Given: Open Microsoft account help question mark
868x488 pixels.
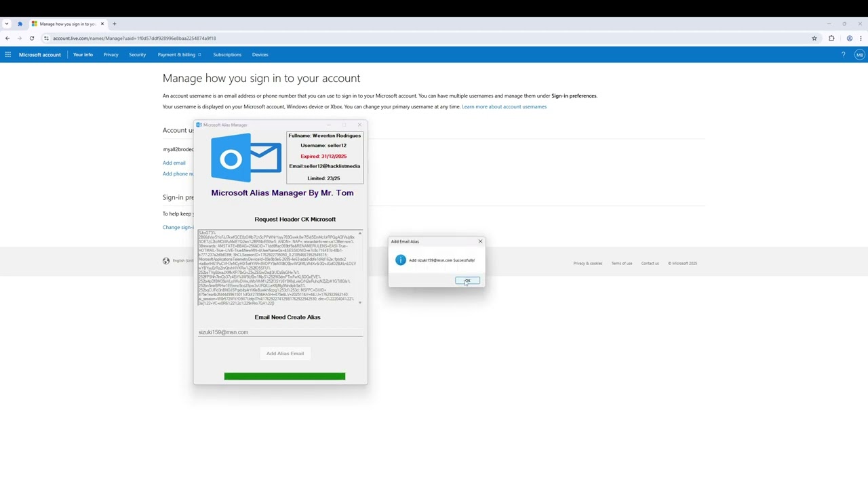Looking at the screenshot, I should coord(844,54).
